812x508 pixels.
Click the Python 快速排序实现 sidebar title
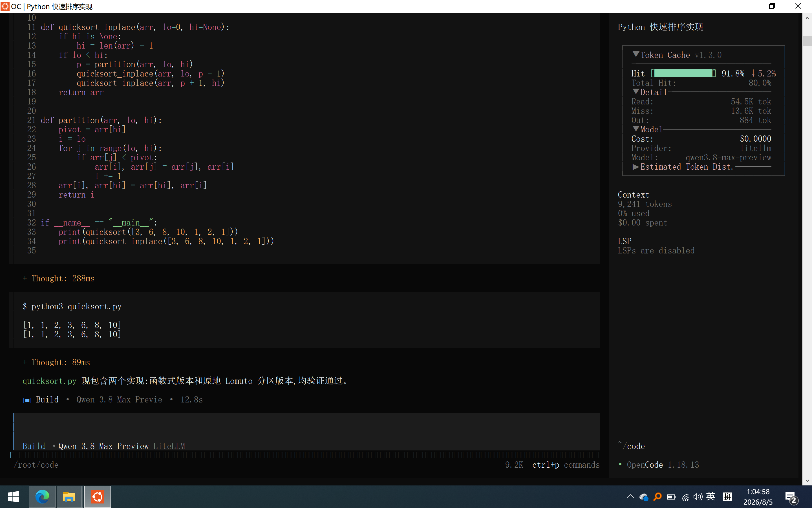660,27
